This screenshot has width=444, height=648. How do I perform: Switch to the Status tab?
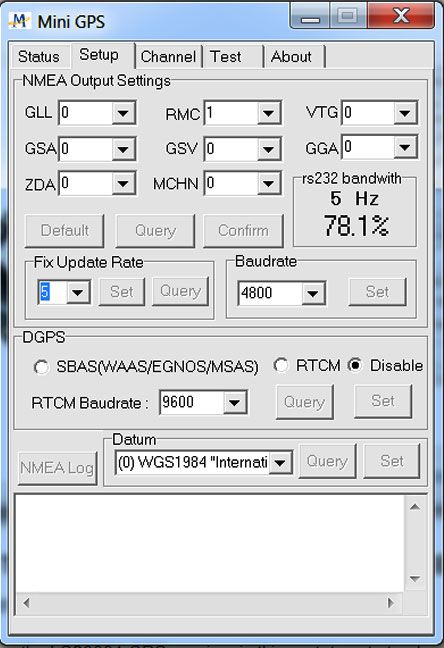[x=39, y=57]
